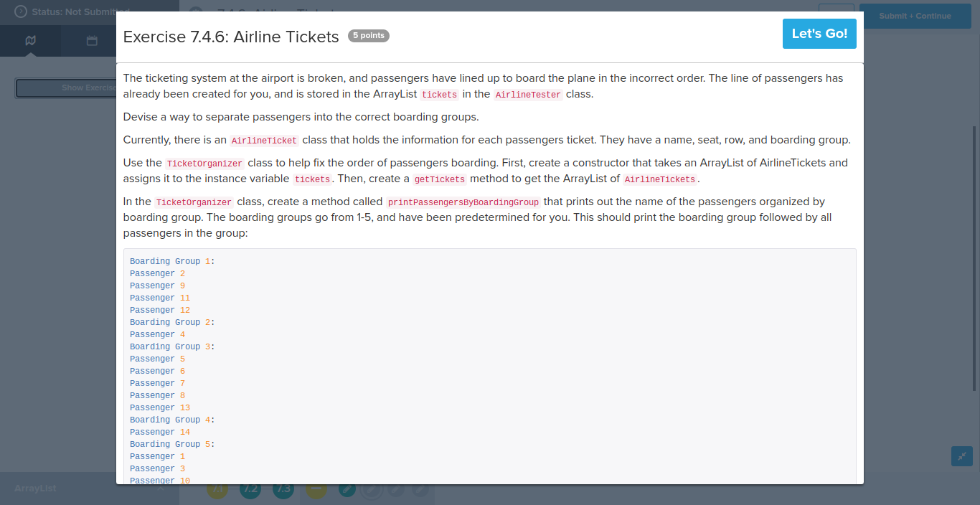Viewport: 980px width, 505px height.
Task: Click the ArrayList label in the bottom-left
Action: click(35, 489)
